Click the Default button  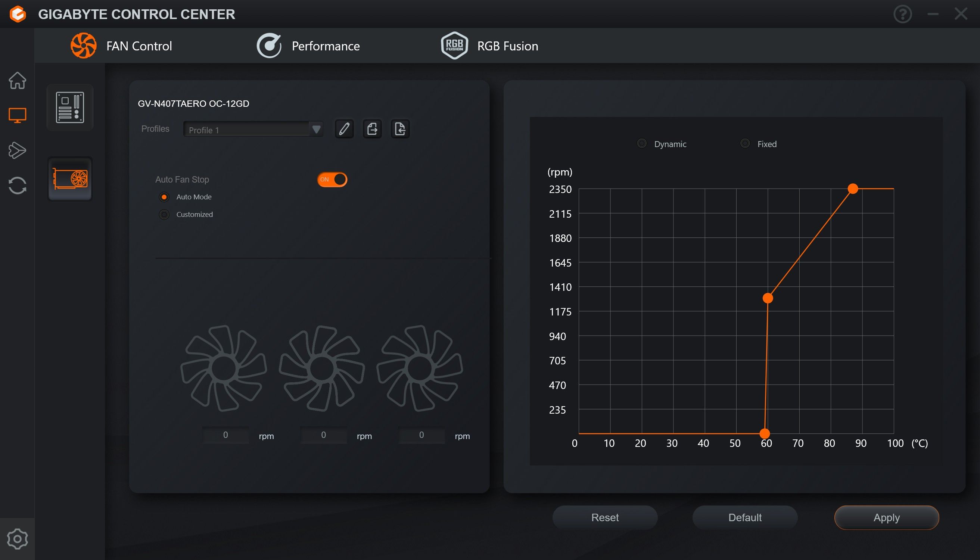[x=745, y=518]
